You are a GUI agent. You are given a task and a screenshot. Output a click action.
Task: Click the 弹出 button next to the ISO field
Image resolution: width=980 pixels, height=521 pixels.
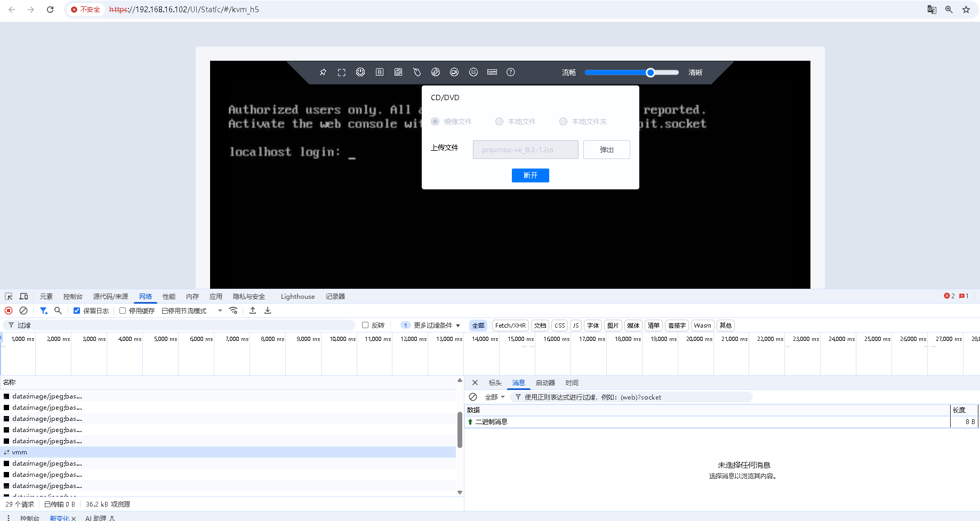[x=606, y=150]
